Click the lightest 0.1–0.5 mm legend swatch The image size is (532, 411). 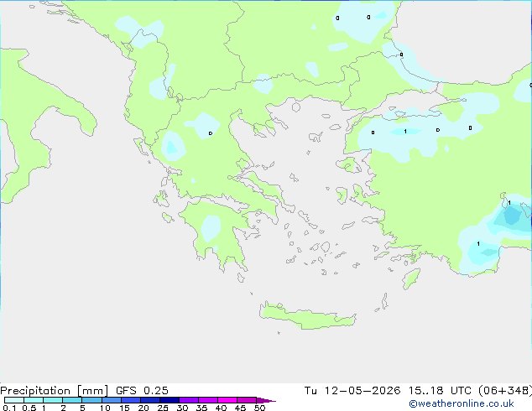tap(14, 400)
